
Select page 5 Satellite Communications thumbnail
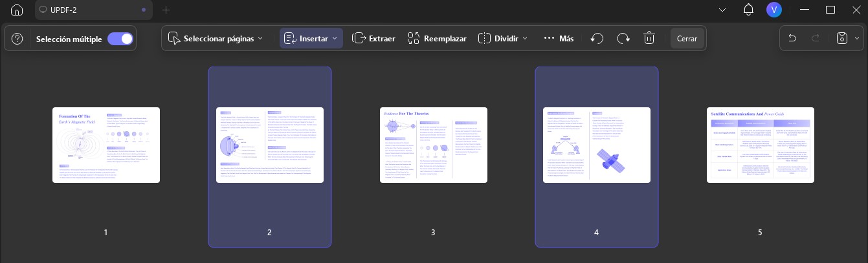click(x=760, y=145)
